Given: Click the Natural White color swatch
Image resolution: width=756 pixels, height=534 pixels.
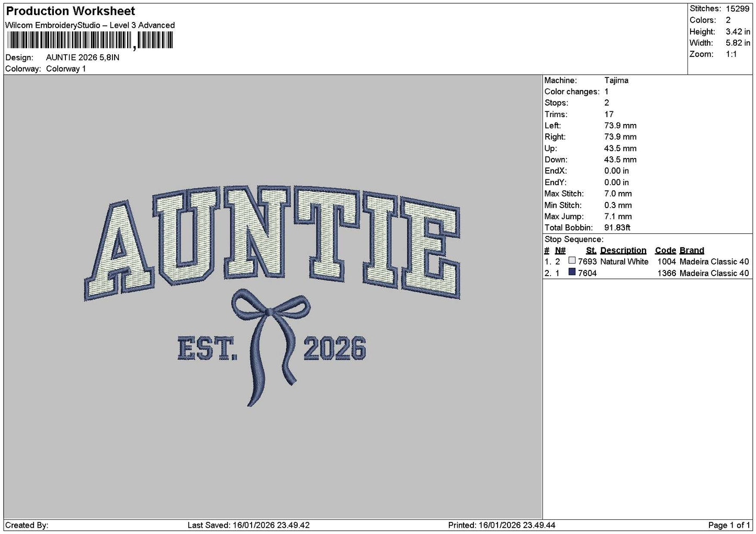Looking at the screenshot, I should coord(572,261).
